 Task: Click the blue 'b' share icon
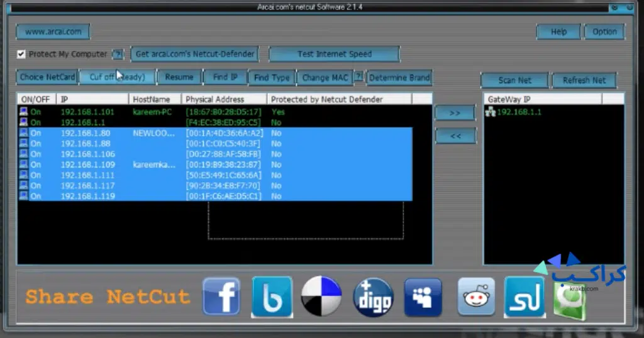pyautogui.click(x=272, y=297)
